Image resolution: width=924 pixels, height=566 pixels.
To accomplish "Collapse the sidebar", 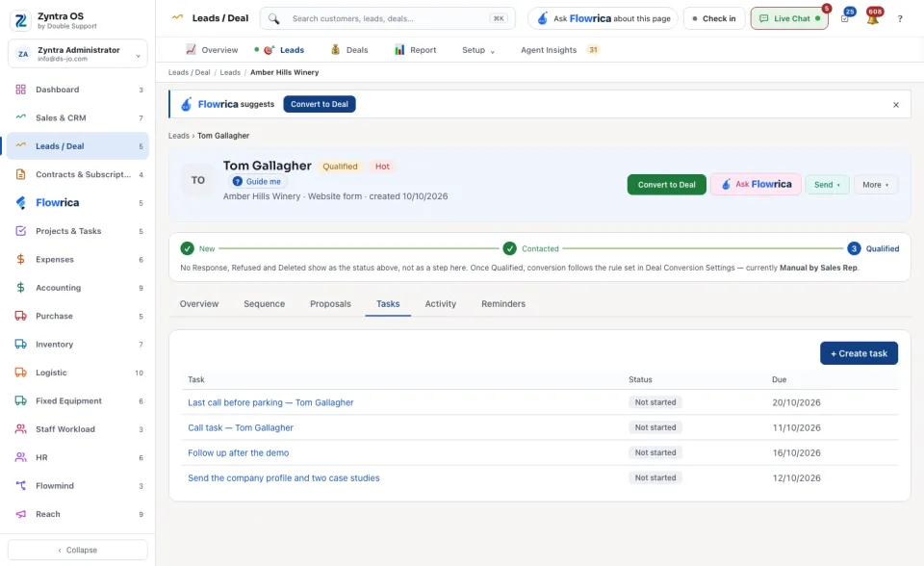I will click(x=78, y=550).
